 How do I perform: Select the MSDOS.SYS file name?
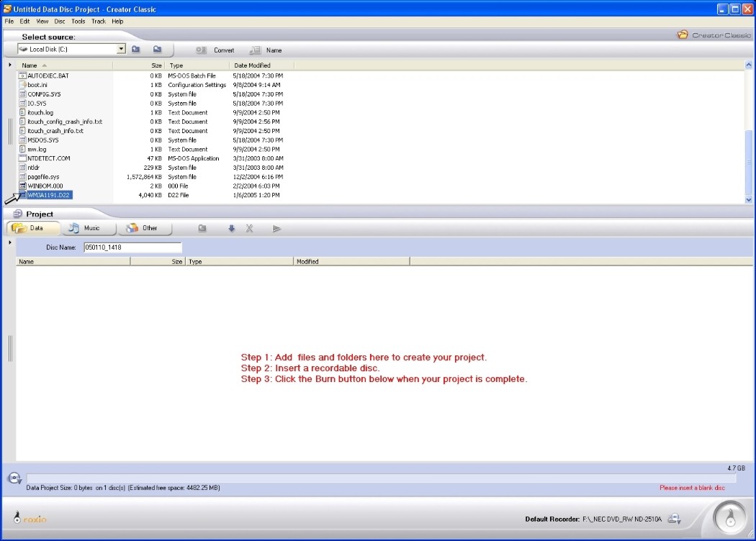[43, 140]
